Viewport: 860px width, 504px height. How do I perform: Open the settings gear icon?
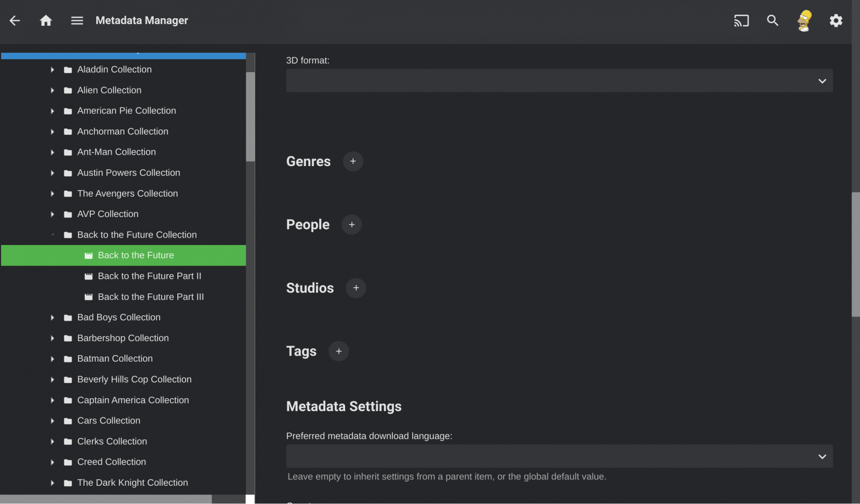tap(836, 20)
